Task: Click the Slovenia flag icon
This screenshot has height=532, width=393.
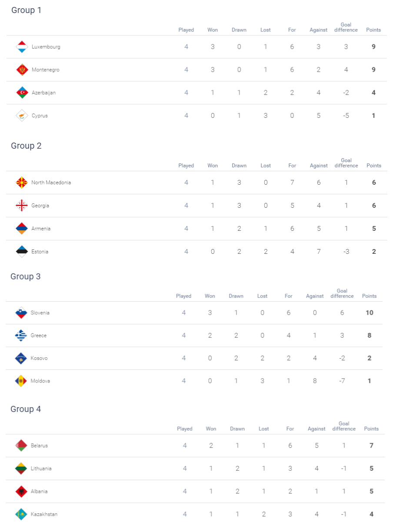Action: point(21,313)
